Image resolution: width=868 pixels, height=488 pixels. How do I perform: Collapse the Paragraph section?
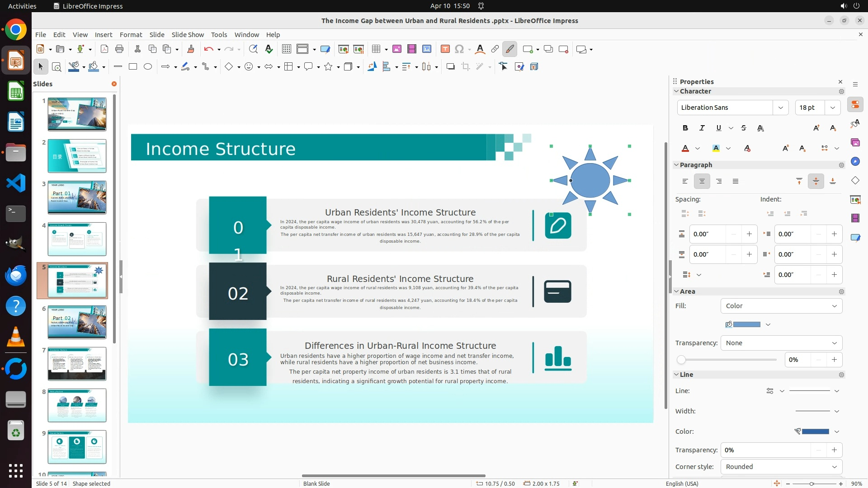coord(677,165)
